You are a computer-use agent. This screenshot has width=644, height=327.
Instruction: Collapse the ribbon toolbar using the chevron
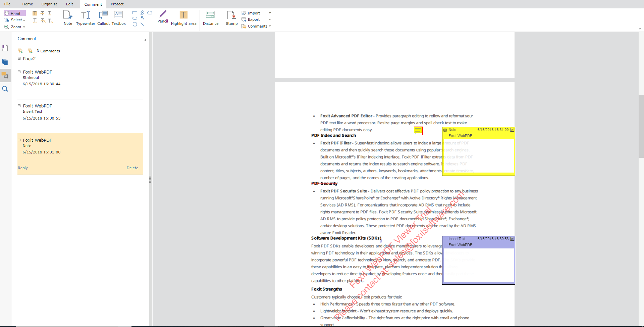[x=640, y=29]
